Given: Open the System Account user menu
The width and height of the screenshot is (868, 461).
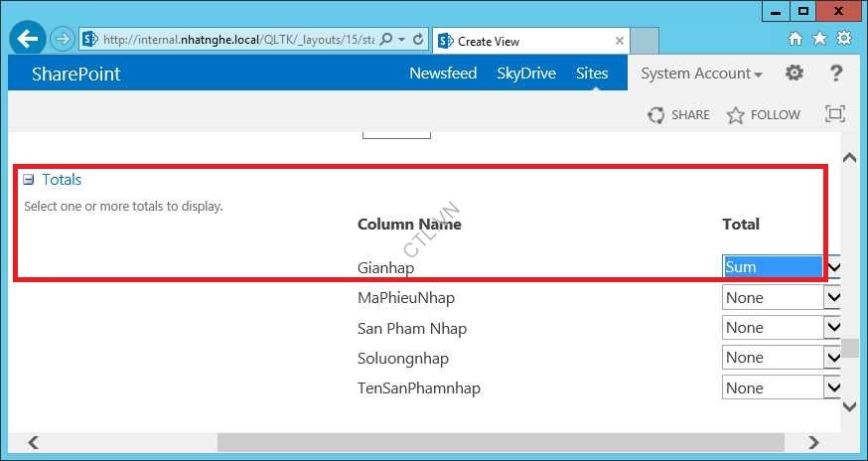Looking at the screenshot, I should [701, 74].
